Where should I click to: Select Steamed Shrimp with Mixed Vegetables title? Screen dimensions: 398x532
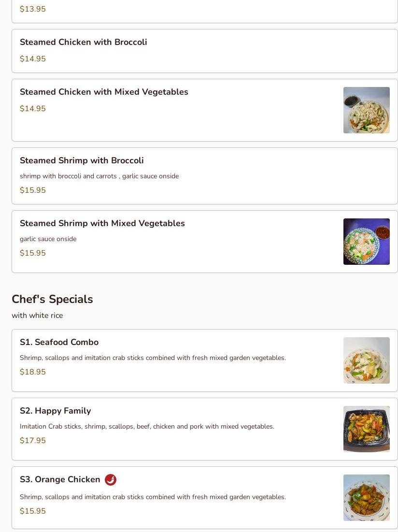coord(102,223)
